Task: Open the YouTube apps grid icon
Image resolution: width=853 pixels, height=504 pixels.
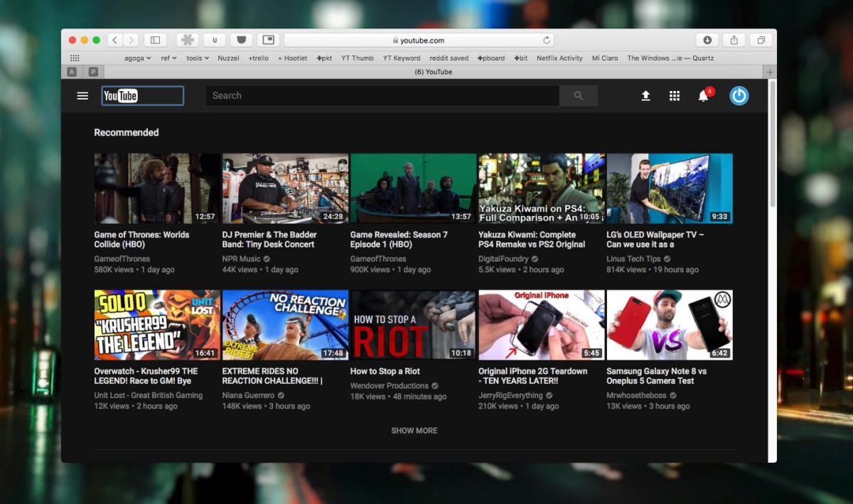Action: point(675,96)
